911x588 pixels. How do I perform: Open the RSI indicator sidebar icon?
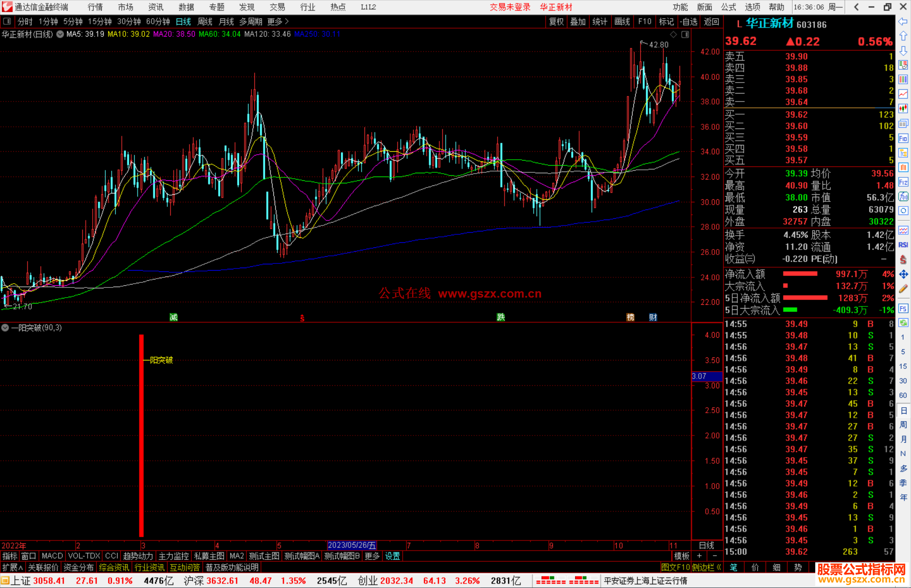pos(903,245)
